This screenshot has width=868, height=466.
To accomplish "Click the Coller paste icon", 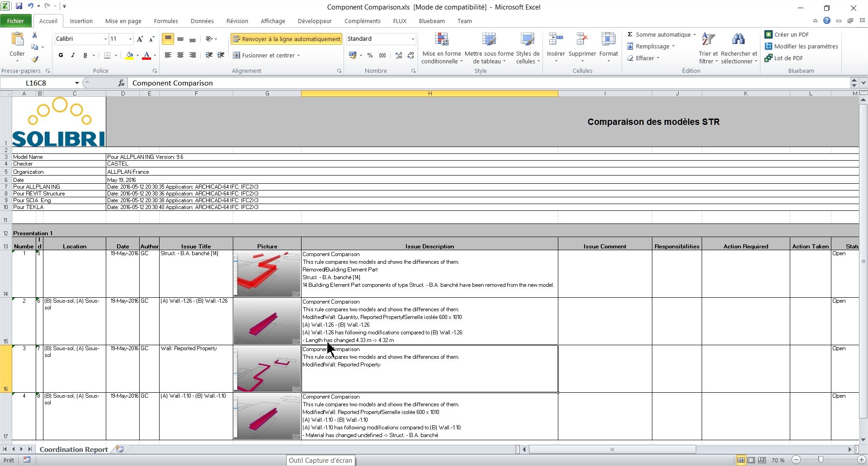I will (17, 40).
